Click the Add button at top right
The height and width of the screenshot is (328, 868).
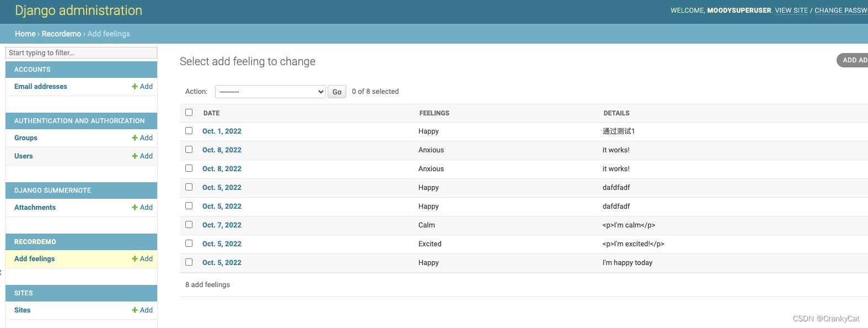(853, 60)
